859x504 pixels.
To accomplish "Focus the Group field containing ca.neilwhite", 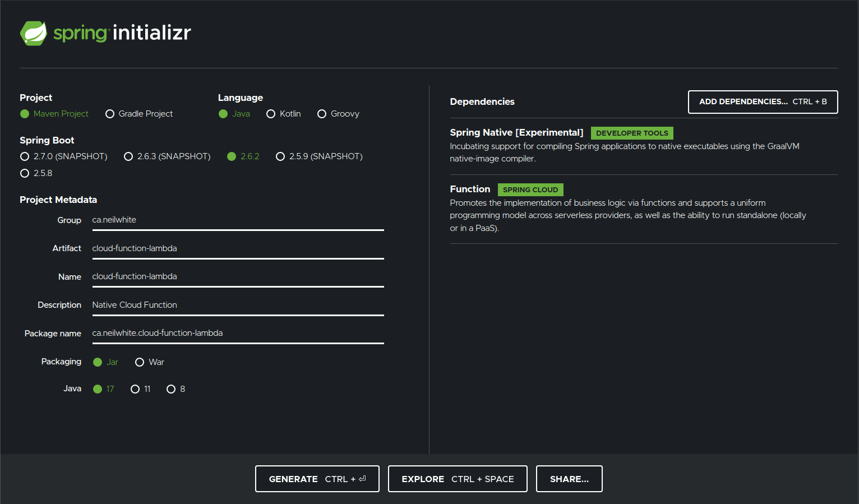I will click(x=238, y=220).
